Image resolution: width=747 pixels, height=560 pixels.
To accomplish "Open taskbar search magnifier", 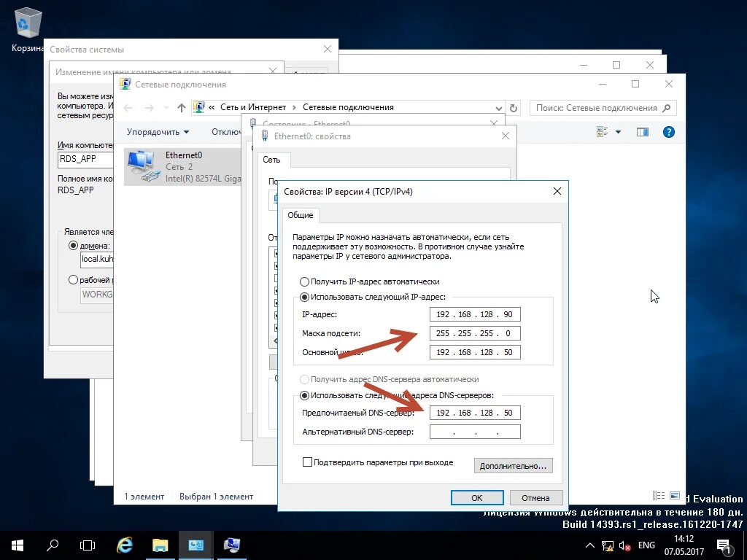I will coord(53,545).
